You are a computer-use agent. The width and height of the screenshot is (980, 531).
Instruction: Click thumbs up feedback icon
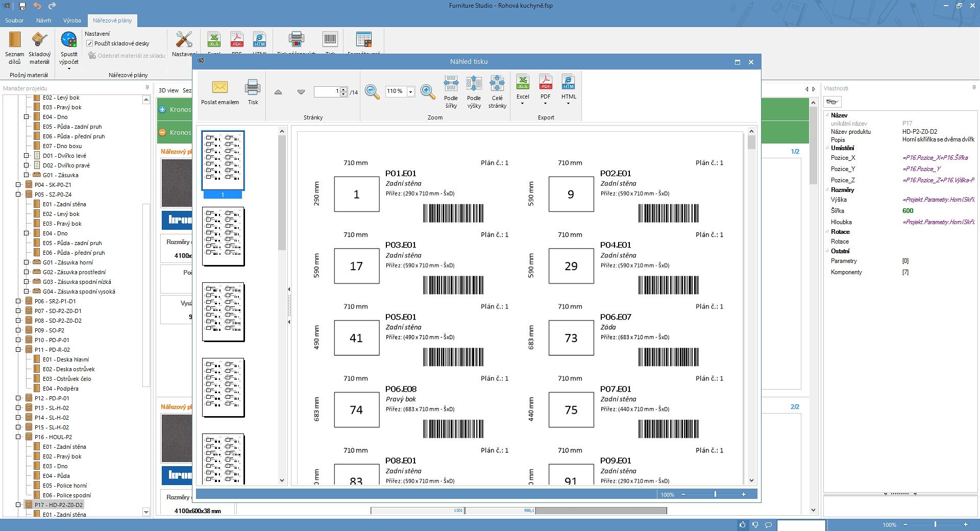coord(742,524)
